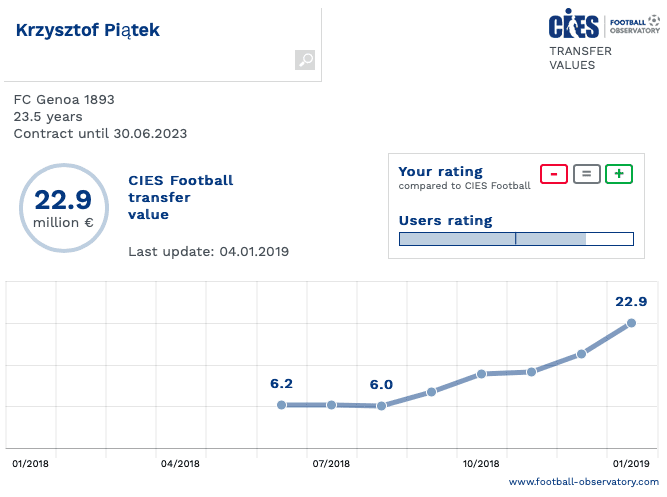Click the Krzysztof Piątek search field
This screenshot has width=667, height=497.
[150, 31]
